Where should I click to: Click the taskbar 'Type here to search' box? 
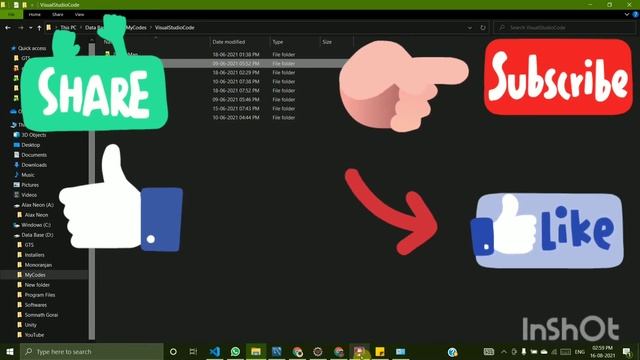point(91,351)
